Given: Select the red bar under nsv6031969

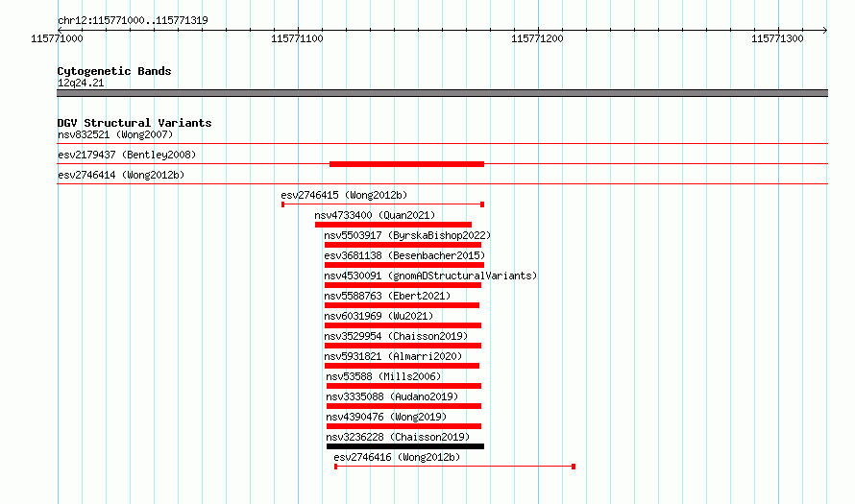Looking at the screenshot, I should coord(403,325).
